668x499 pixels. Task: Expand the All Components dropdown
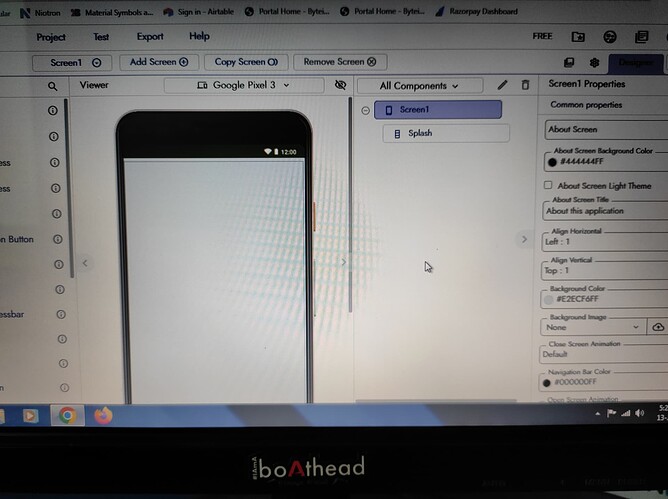(x=420, y=86)
